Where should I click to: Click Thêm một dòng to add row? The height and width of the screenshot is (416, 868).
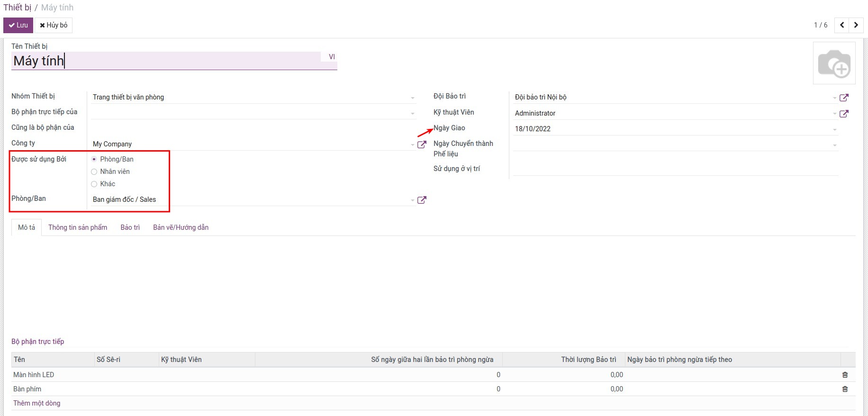tap(37, 403)
